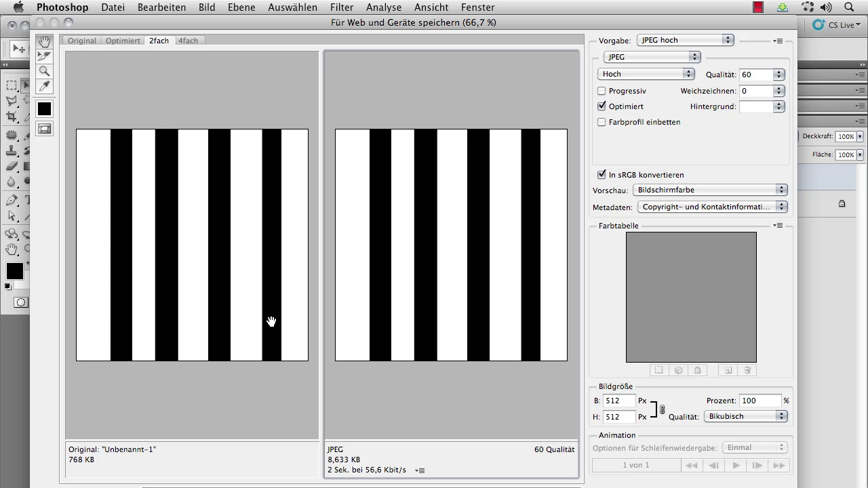Screen dimensions: 868x488
Task: Click the Prozent input field
Action: coord(760,401)
